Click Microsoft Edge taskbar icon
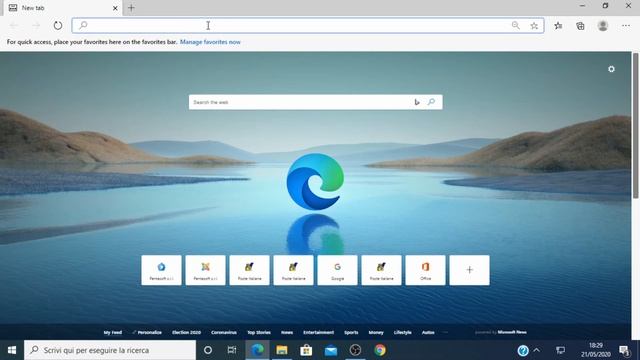The image size is (640, 360). tap(257, 350)
